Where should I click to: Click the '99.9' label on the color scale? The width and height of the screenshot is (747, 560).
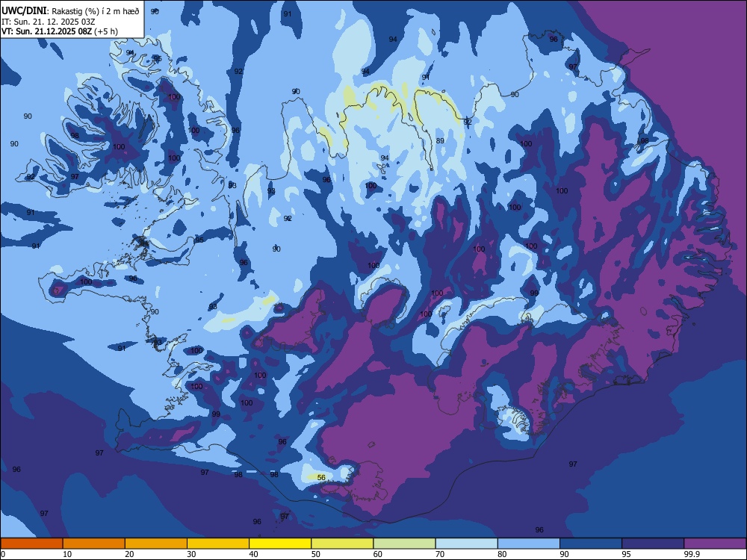[691, 554]
